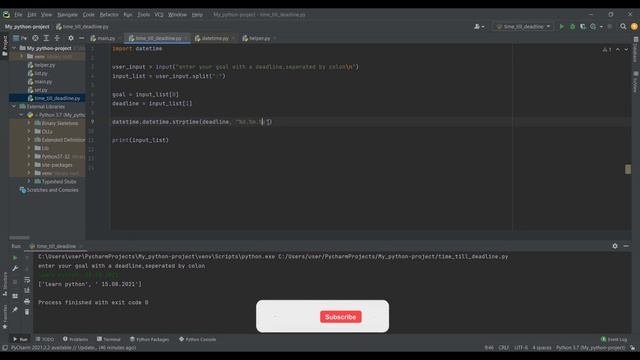The width and height of the screenshot is (640, 360).
Task: Open the VCS menu
Action: click(159, 15)
